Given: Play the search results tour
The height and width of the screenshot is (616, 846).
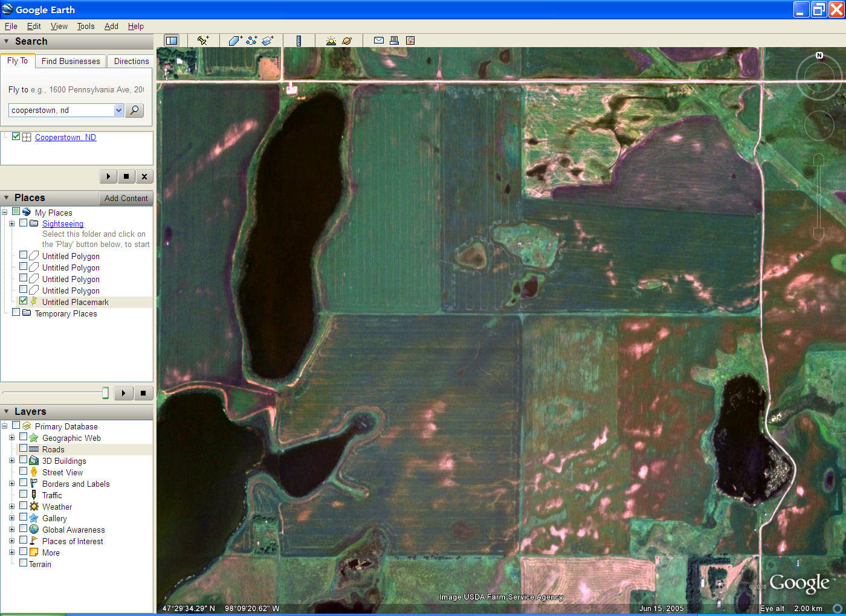Looking at the screenshot, I should pyautogui.click(x=108, y=176).
